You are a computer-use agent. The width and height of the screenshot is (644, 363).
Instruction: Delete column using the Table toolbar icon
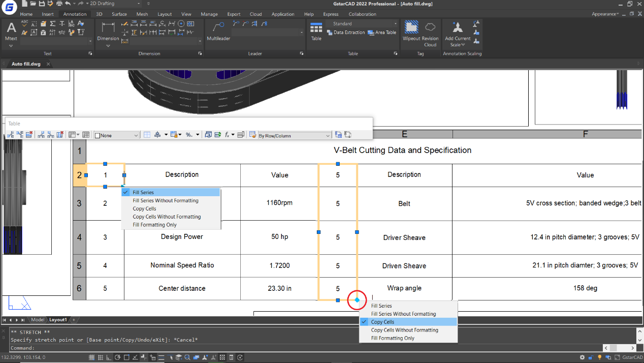pos(60,135)
